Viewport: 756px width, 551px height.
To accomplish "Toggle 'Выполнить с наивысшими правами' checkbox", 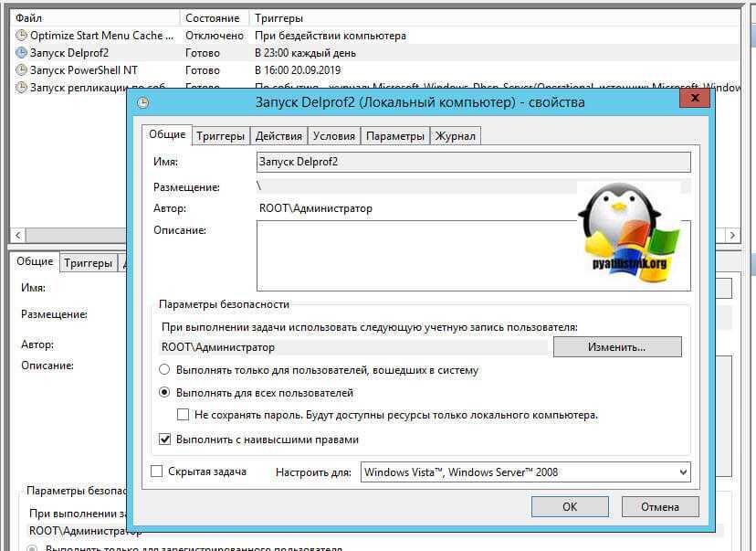I will point(164,439).
